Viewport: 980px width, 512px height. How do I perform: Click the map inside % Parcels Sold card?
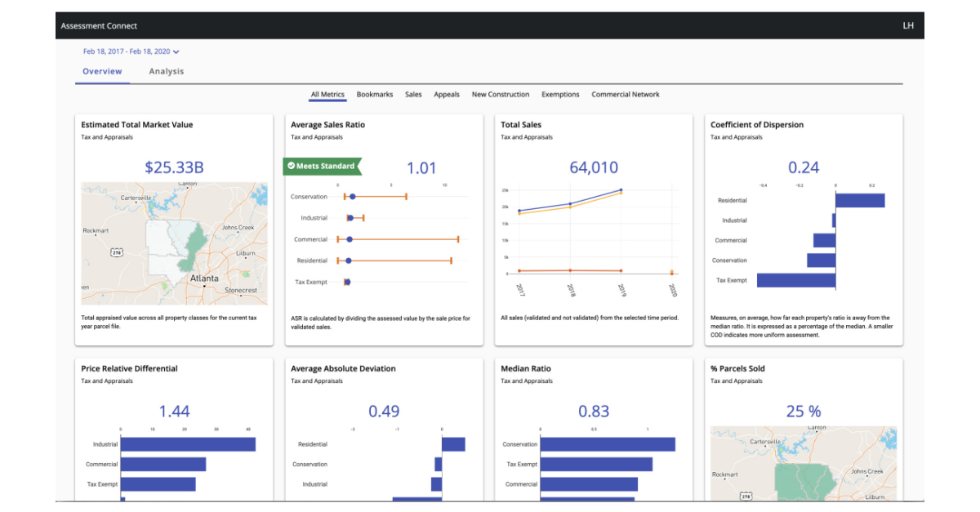pyautogui.click(x=803, y=461)
